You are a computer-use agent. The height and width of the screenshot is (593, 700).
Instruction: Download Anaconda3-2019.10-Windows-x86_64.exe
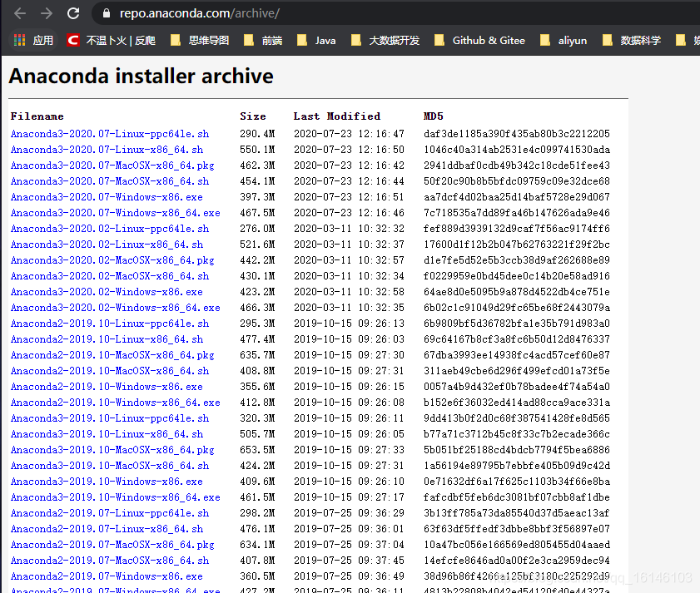[116, 497]
